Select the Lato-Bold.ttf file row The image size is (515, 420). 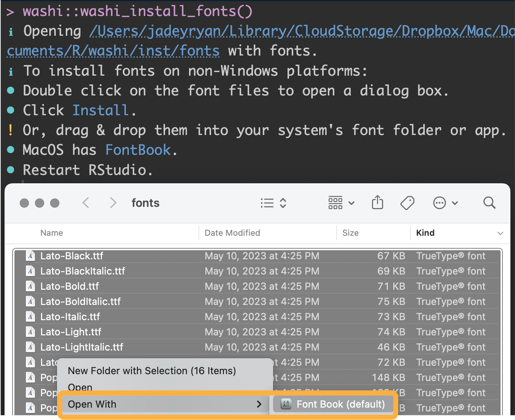pyautogui.click(x=69, y=286)
